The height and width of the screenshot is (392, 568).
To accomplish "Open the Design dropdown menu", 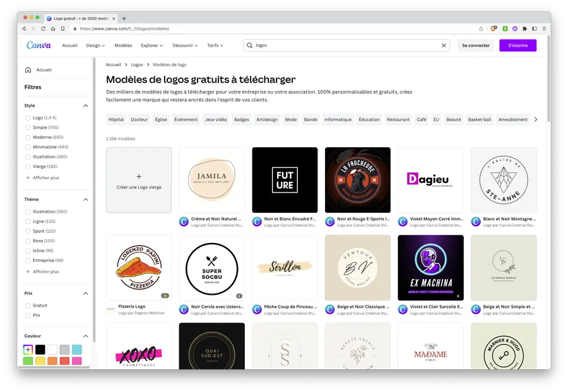I will pyautogui.click(x=95, y=45).
